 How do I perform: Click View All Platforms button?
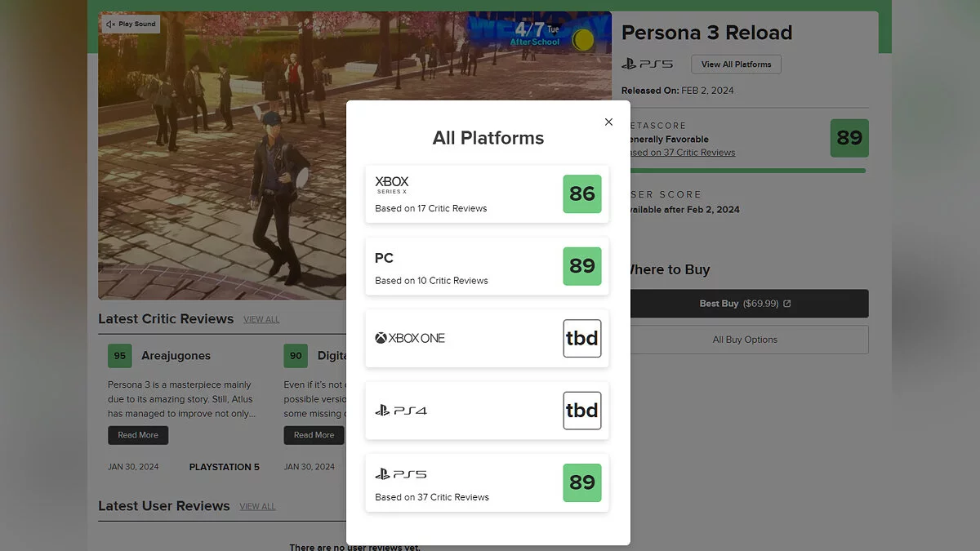(x=736, y=64)
